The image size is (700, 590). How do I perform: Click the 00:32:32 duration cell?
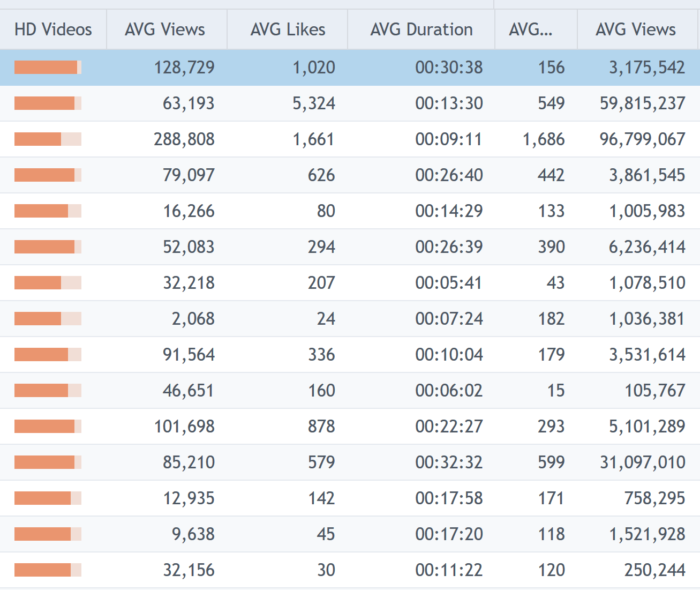coord(449,462)
